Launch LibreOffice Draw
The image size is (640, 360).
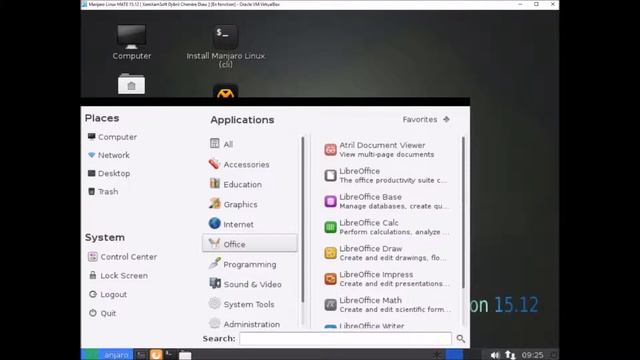click(x=387, y=253)
